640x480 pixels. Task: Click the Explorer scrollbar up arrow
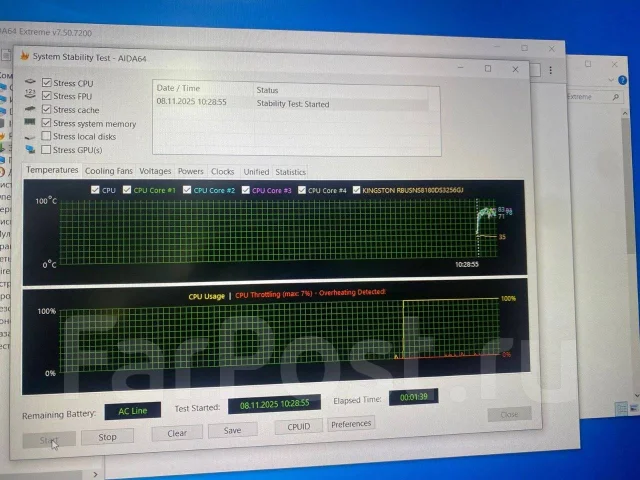[624, 113]
